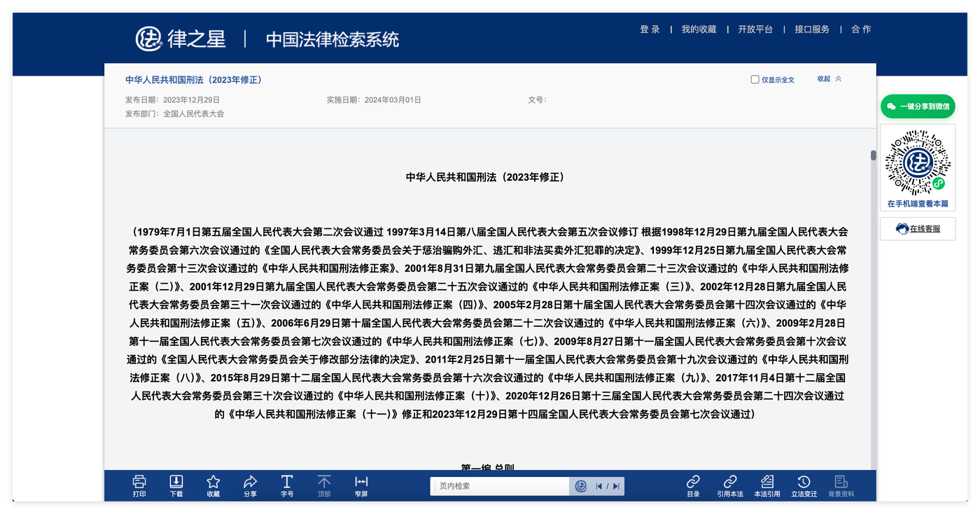Click the law title link 中华人民共和国刑法（2023年修正）
The height and width of the screenshot is (514, 980).
click(x=194, y=80)
